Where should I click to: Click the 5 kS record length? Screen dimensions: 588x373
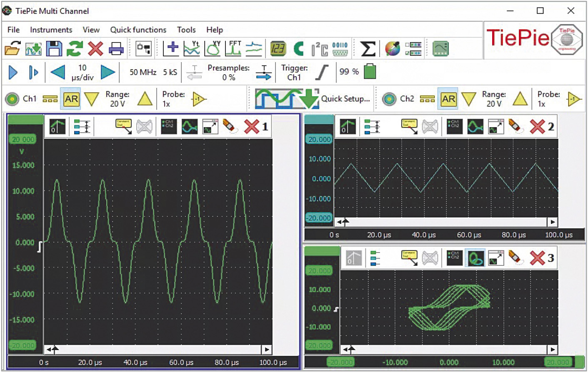(170, 72)
